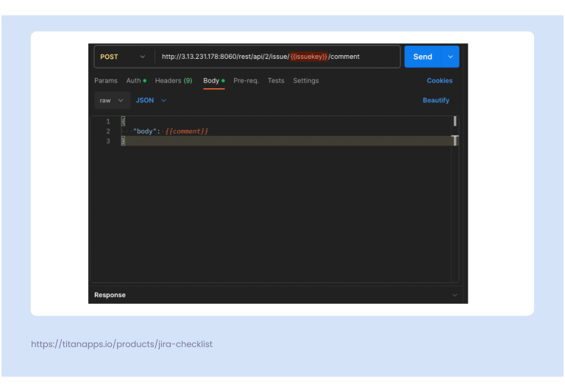Open the Cookies link
The image size is (565, 392).
439,81
